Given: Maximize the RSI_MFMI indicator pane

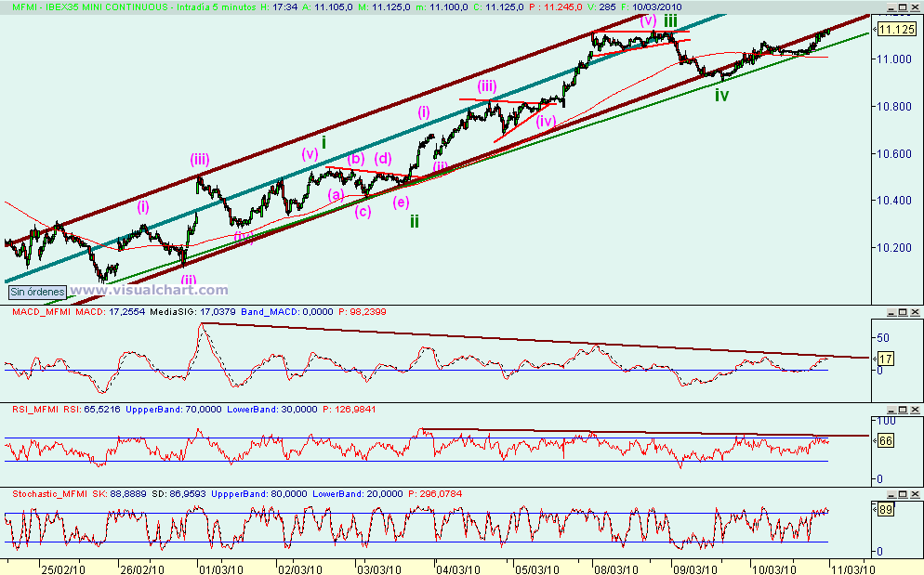Looking at the screenshot, I should pos(903,410).
